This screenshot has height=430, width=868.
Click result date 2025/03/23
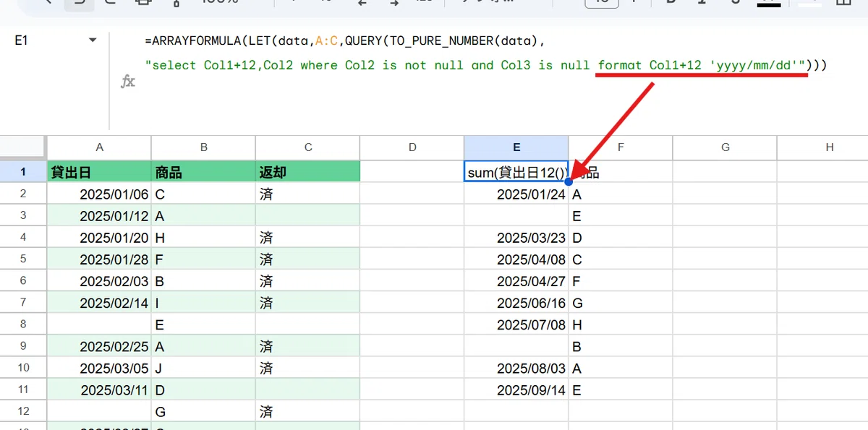coord(516,237)
